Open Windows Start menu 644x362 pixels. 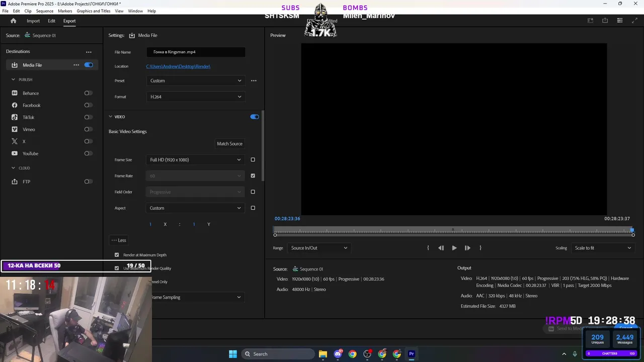tap(233, 354)
